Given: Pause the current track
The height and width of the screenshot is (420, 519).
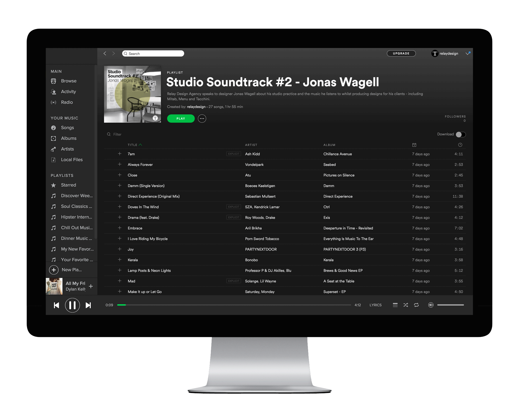Looking at the screenshot, I should (x=72, y=305).
